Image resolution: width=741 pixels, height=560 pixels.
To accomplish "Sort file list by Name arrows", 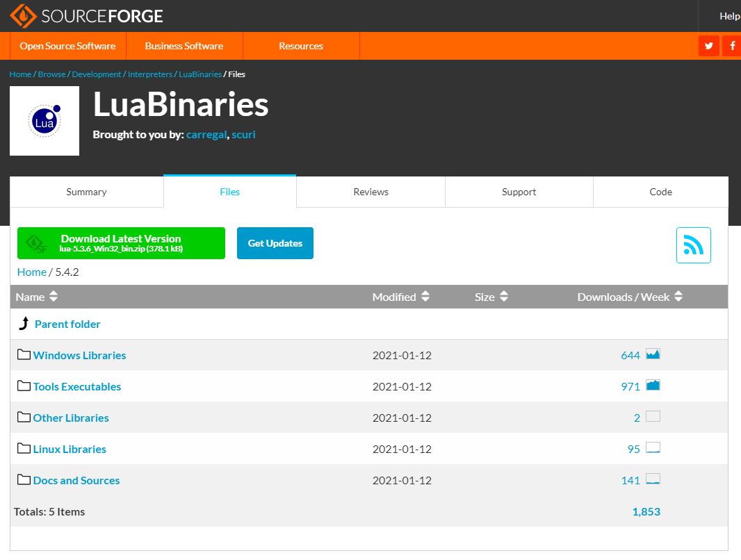I will pos(54,297).
